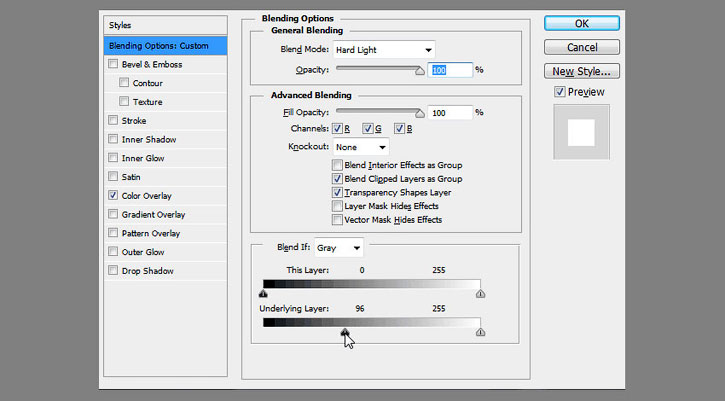Enable Layer Mask Hides Effects
Screen dimensions: 725x401
pyautogui.click(x=337, y=206)
